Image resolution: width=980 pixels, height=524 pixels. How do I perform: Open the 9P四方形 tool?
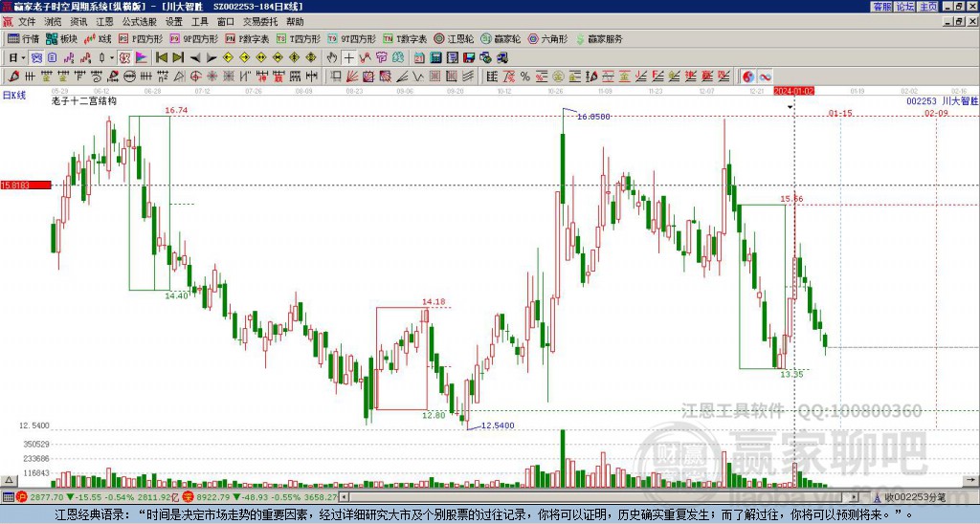point(194,38)
